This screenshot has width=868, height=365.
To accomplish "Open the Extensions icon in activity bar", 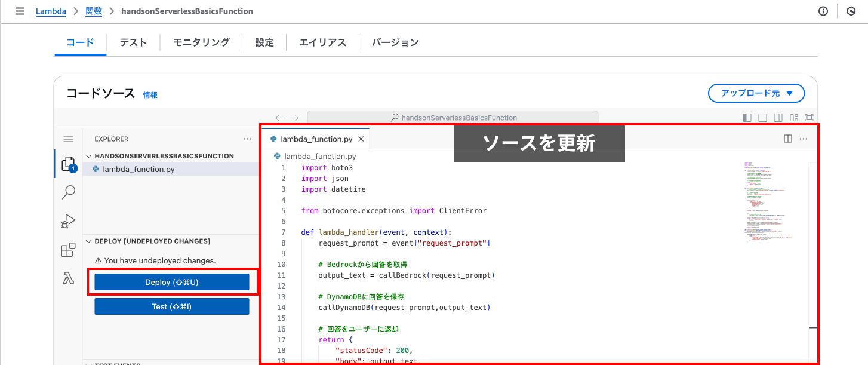I will [x=68, y=250].
